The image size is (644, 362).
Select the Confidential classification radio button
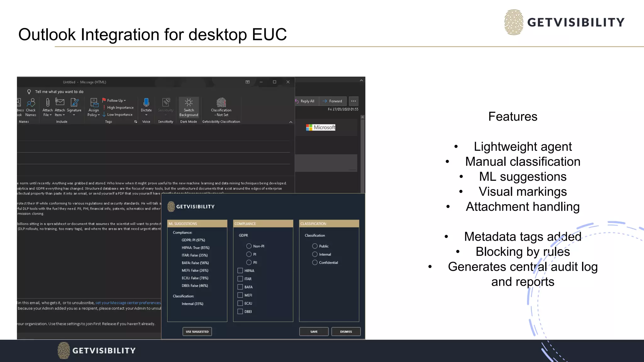(x=315, y=262)
